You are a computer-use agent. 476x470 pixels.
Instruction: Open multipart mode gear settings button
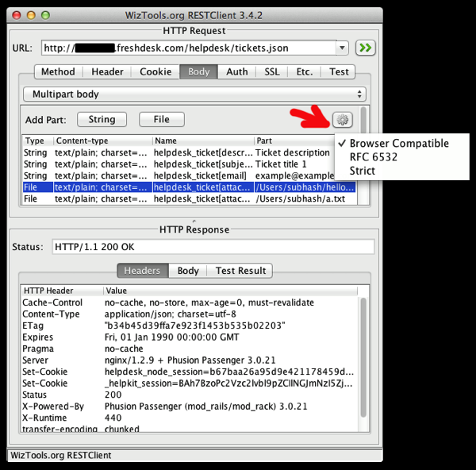coord(343,119)
